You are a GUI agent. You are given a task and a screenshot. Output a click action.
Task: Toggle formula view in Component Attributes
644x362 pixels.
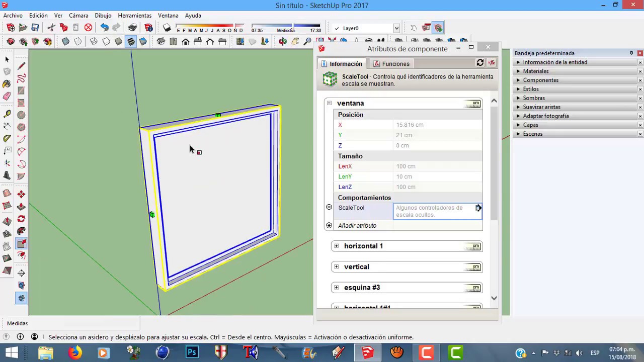[492, 63]
